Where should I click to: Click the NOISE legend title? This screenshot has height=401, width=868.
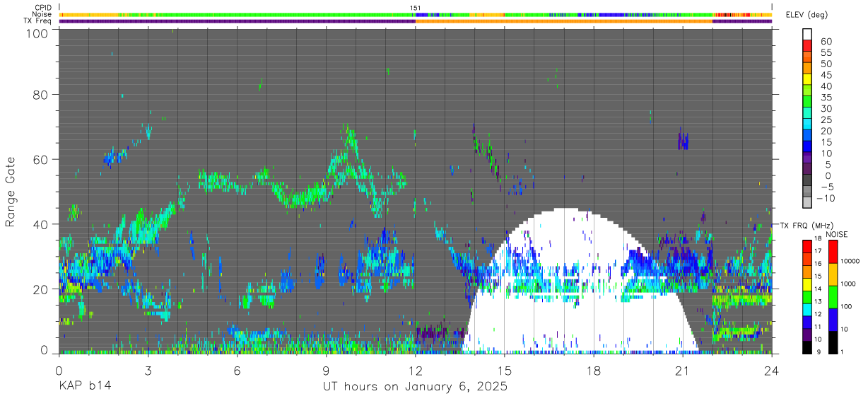point(836,234)
